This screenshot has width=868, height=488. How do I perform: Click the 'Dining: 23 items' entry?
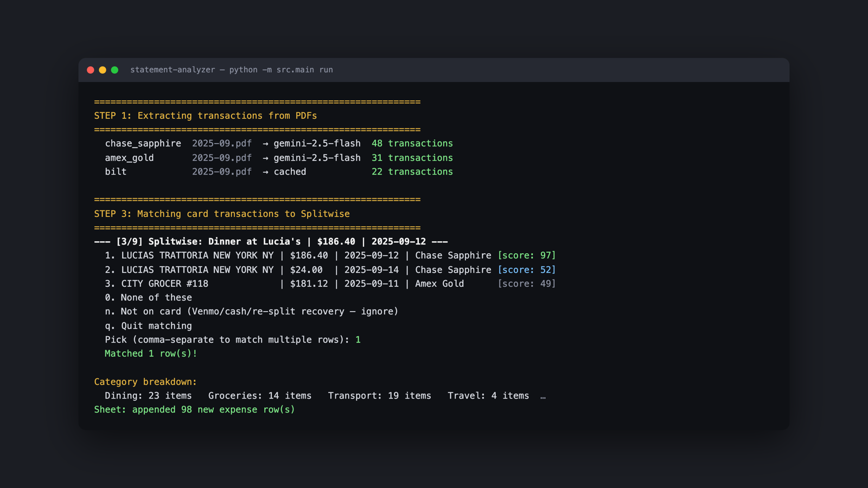click(148, 396)
